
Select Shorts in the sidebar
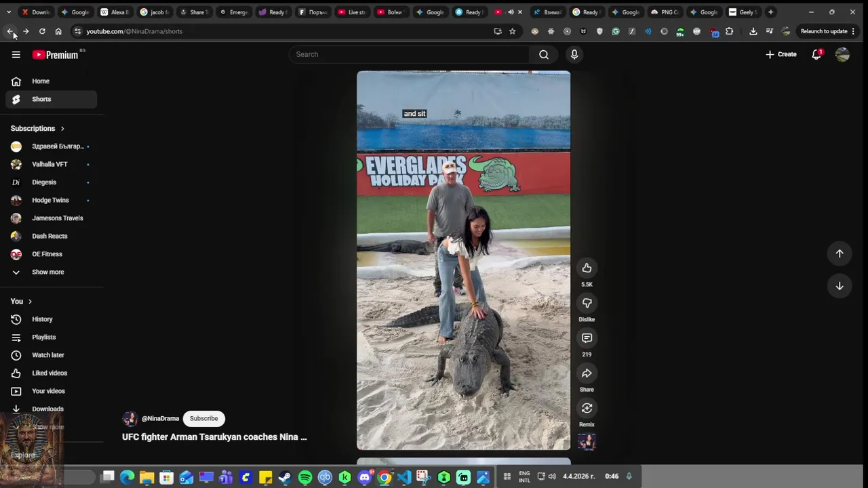(52, 99)
